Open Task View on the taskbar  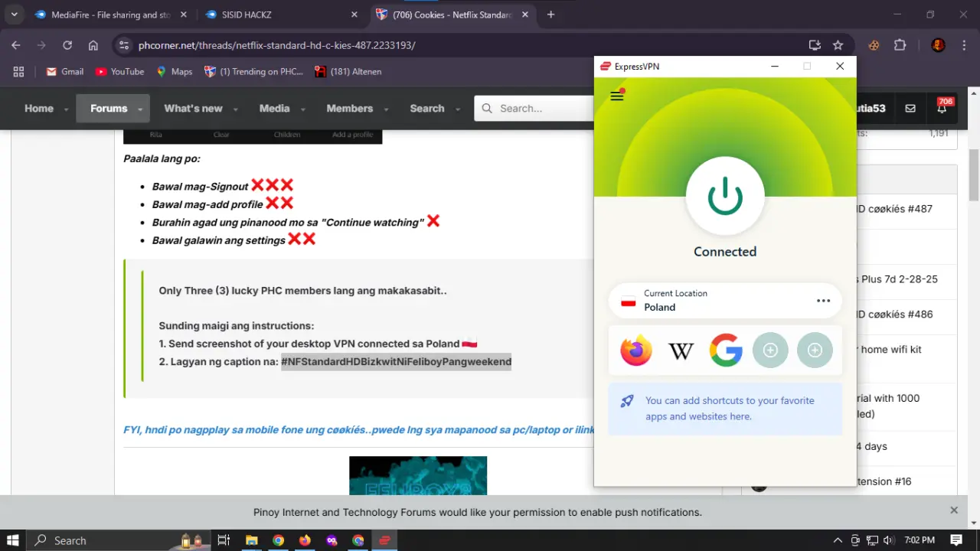click(224, 540)
